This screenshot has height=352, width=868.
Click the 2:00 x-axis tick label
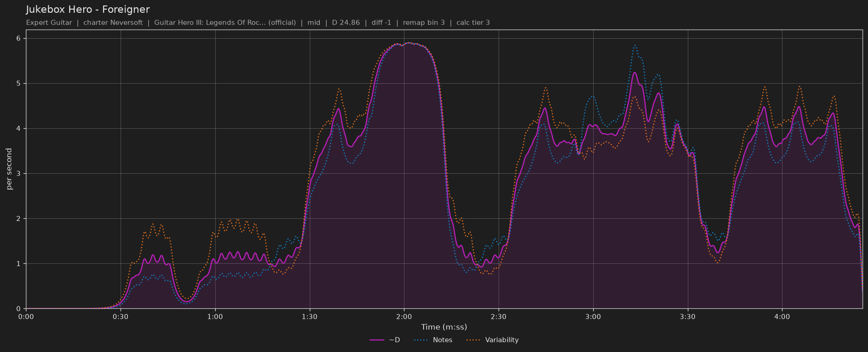click(404, 317)
